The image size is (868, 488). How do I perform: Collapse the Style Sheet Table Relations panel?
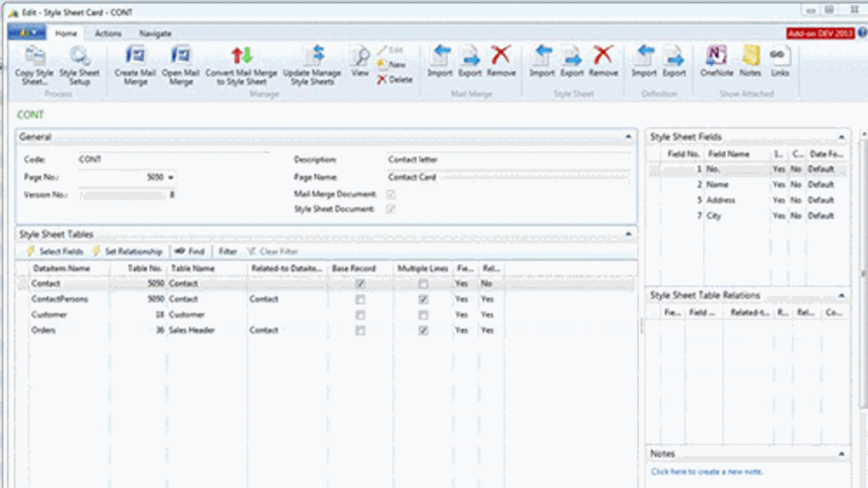[x=841, y=296]
